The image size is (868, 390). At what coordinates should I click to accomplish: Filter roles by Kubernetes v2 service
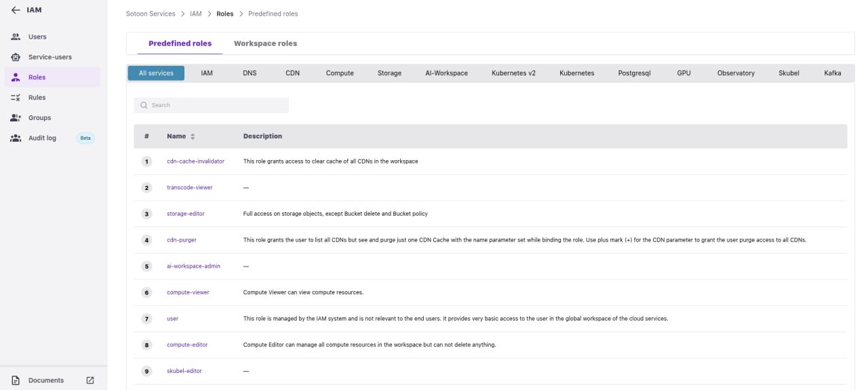point(513,73)
